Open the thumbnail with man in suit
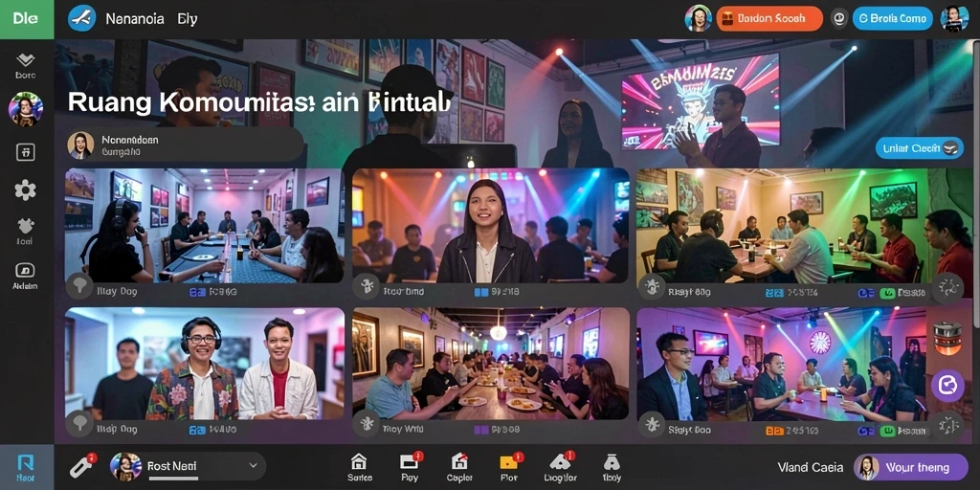Image resolution: width=980 pixels, height=490 pixels. click(781, 364)
